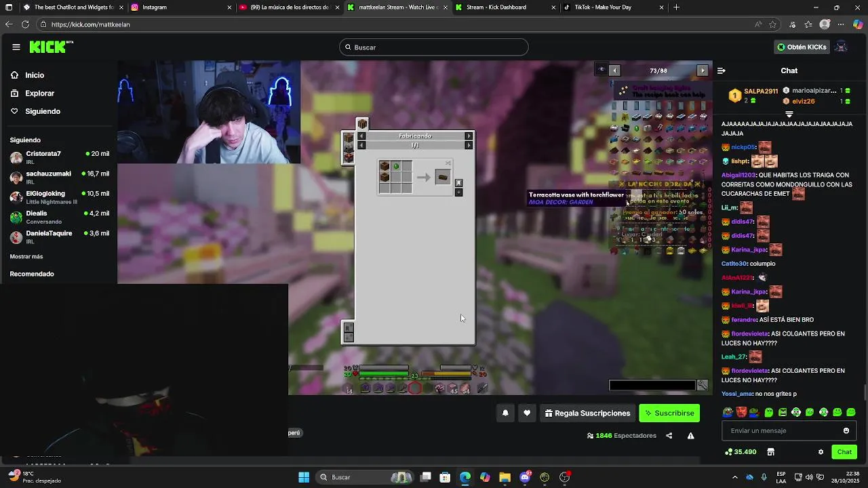Open Microsoft Edge from the taskbar
Viewport: 868px width, 488px height.
click(x=465, y=477)
